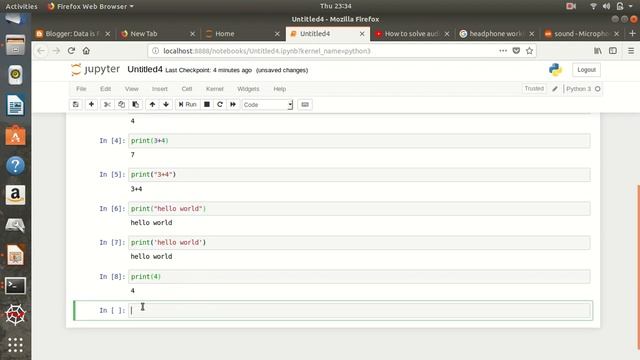Toggle Firefox sidebar icon
640x360 pixels.
pos(613,51)
